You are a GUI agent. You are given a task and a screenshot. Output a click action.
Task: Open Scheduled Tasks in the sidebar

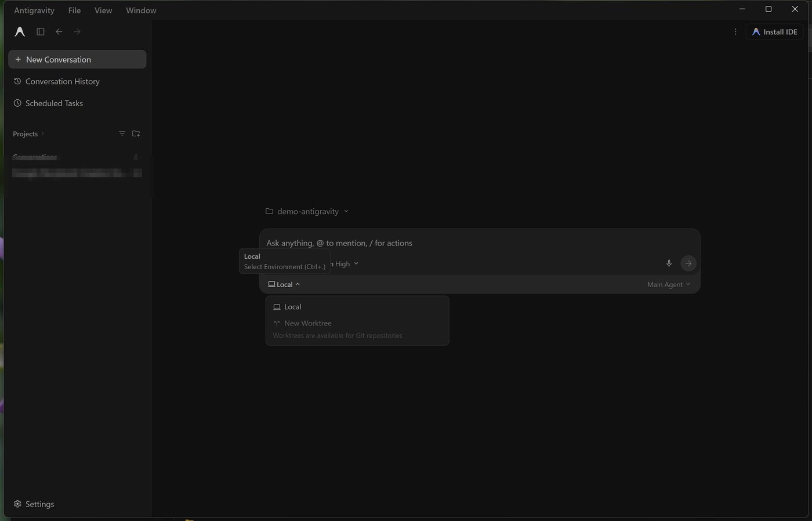77,103
